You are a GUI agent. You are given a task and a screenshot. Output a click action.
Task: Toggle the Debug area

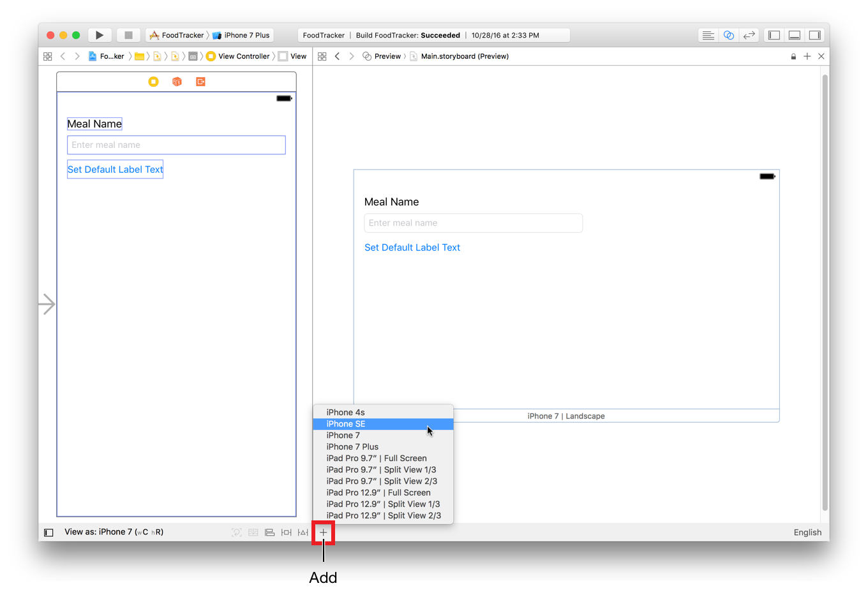click(x=795, y=35)
